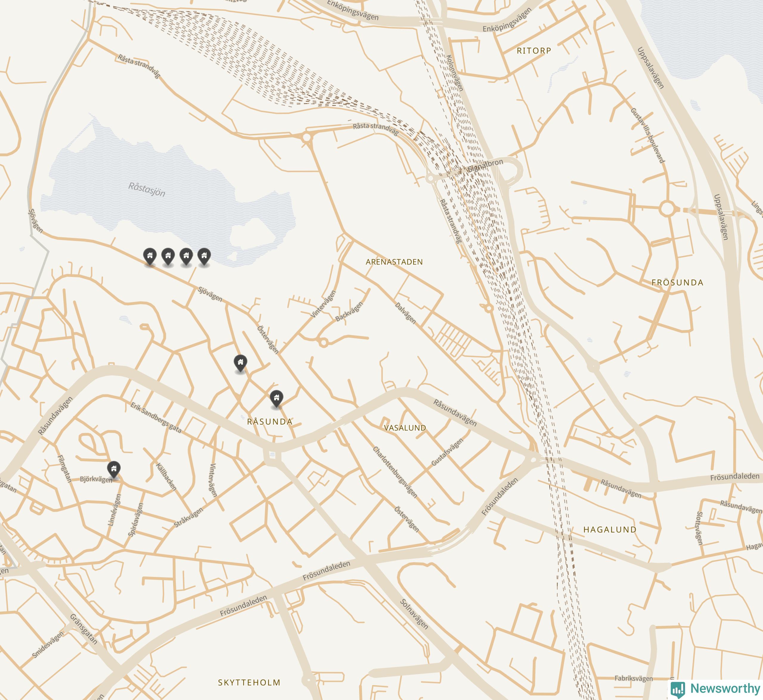Image resolution: width=763 pixels, height=700 pixels.
Task: Select the house marker above Råsunda
Action: click(x=241, y=364)
